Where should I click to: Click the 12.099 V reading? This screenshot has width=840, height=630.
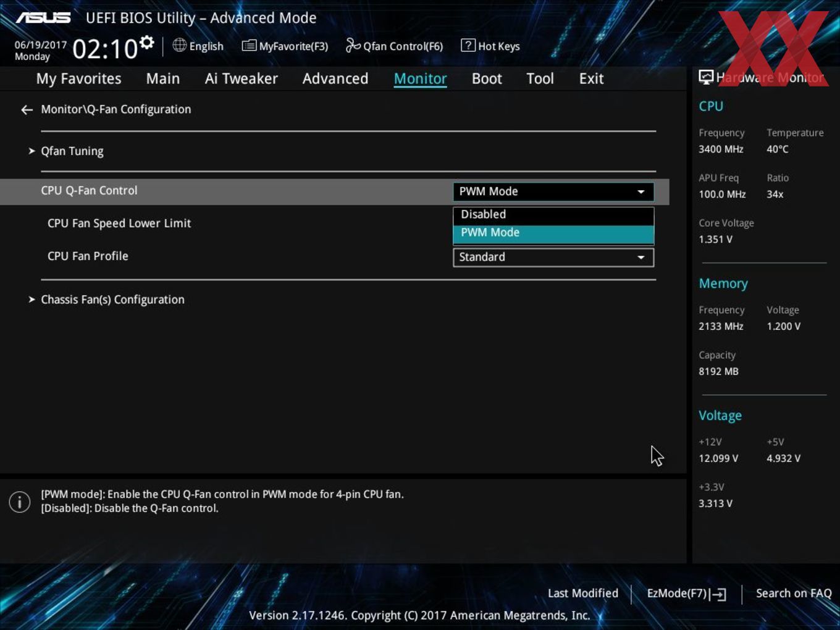[718, 459]
